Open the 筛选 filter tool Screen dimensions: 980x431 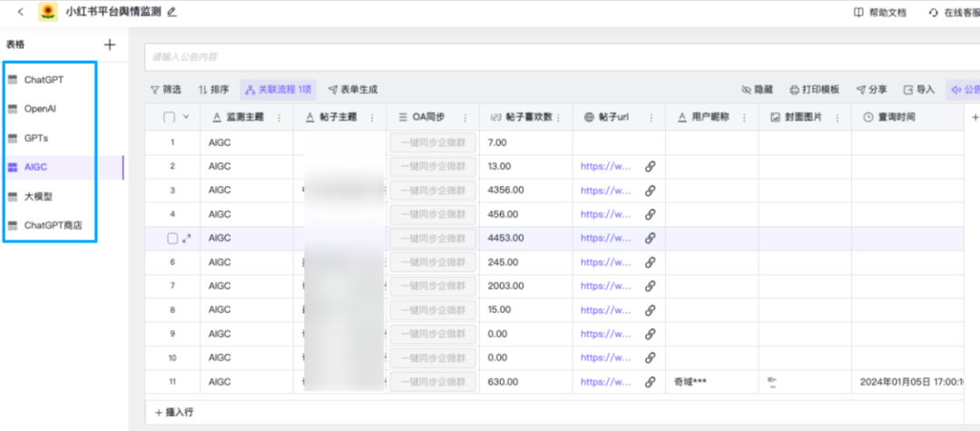tap(166, 90)
